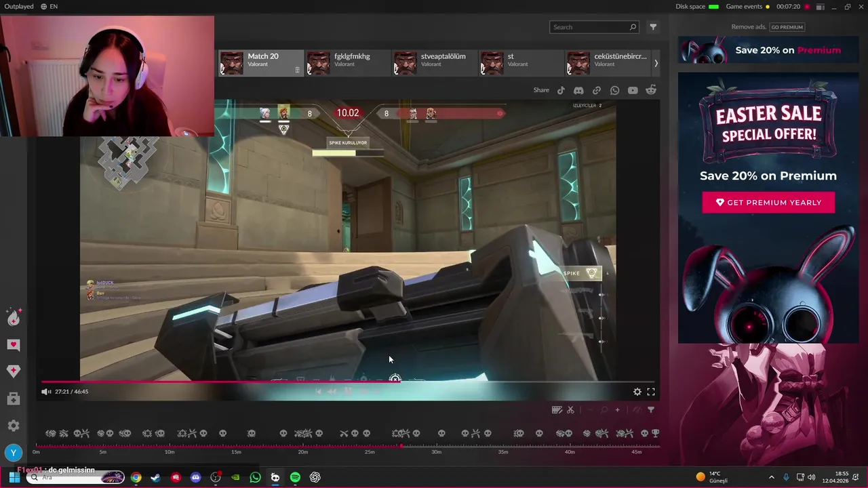Open the ceküstünebircr... match tab

pyautogui.click(x=608, y=63)
